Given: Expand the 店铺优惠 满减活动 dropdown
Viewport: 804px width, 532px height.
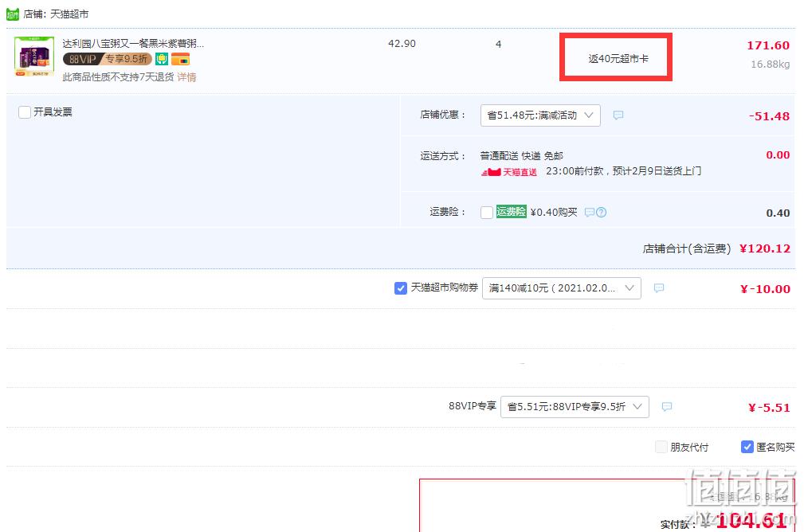Looking at the screenshot, I should coord(540,115).
